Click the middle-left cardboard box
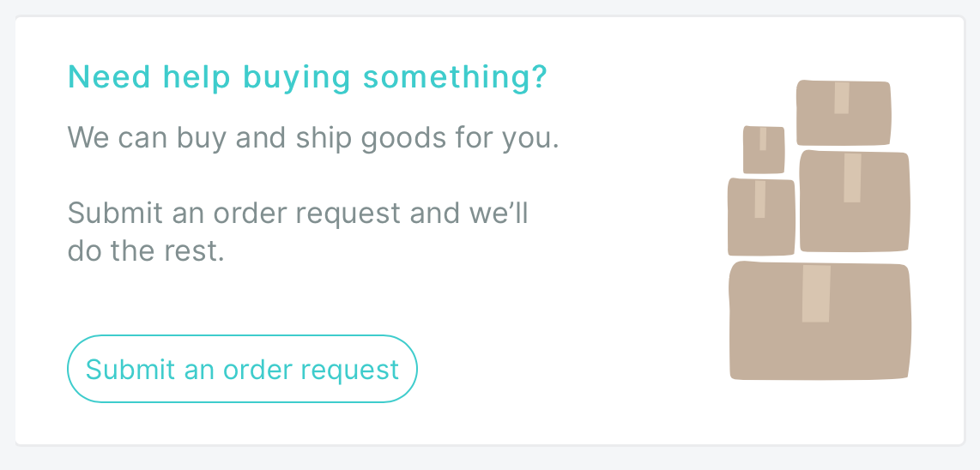The image size is (980, 470). tap(761, 217)
